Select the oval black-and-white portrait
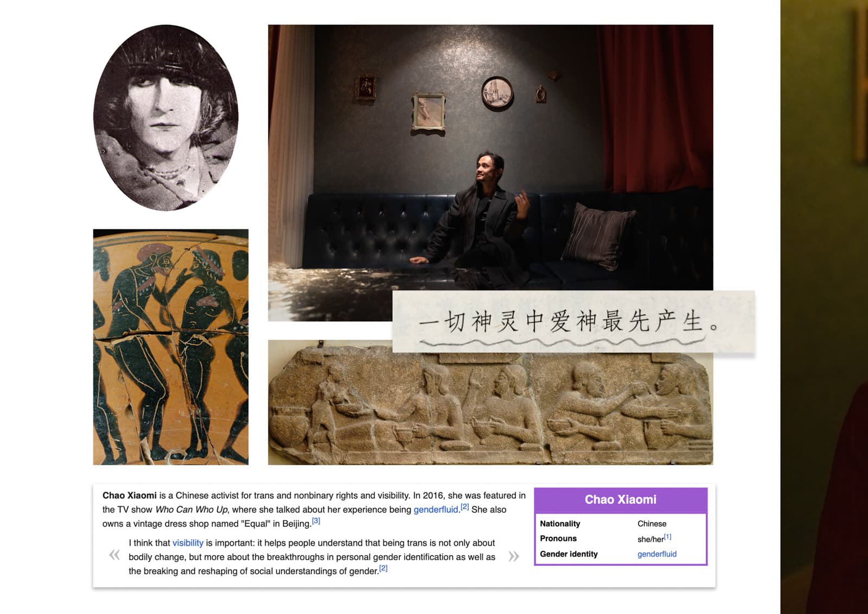 coord(165,118)
